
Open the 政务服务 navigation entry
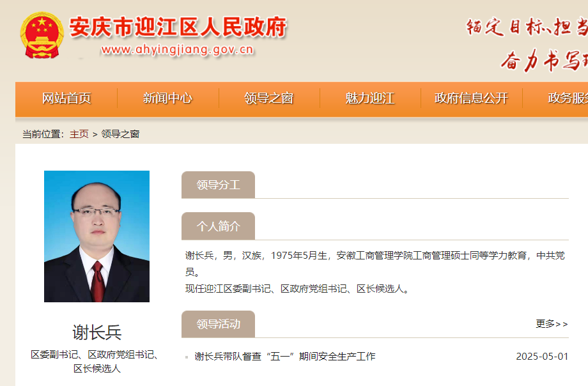point(568,99)
